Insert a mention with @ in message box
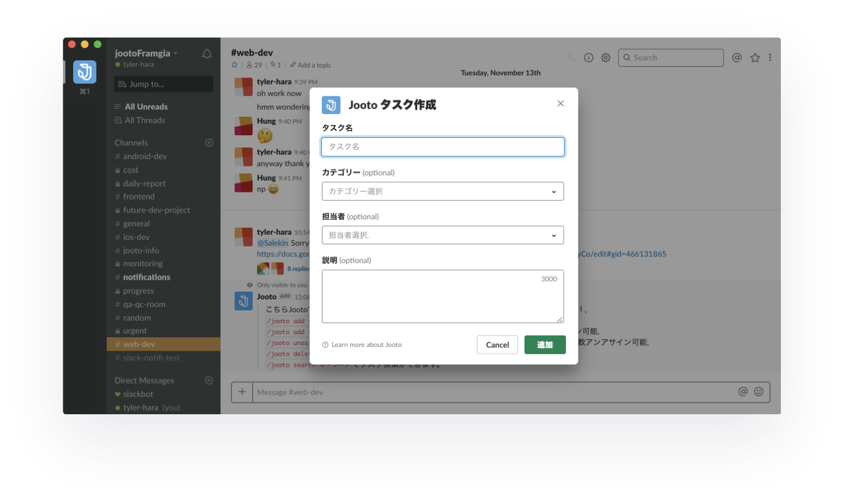 coord(743,392)
